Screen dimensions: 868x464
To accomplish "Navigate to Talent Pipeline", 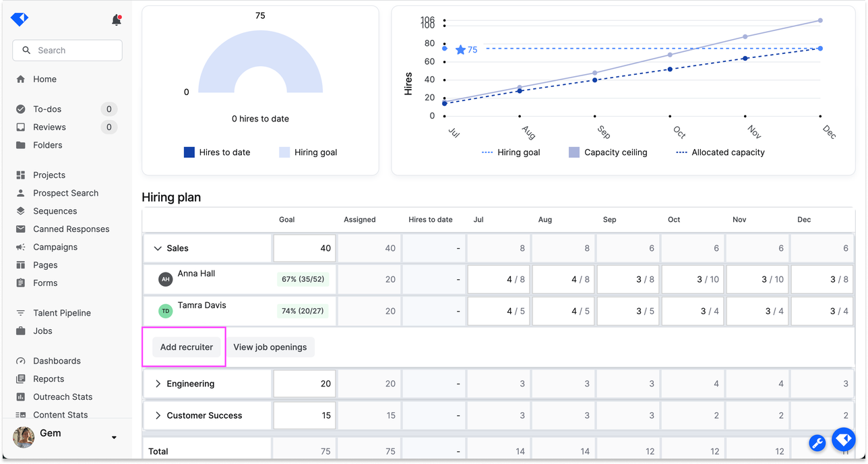I will tap(62, 313).
